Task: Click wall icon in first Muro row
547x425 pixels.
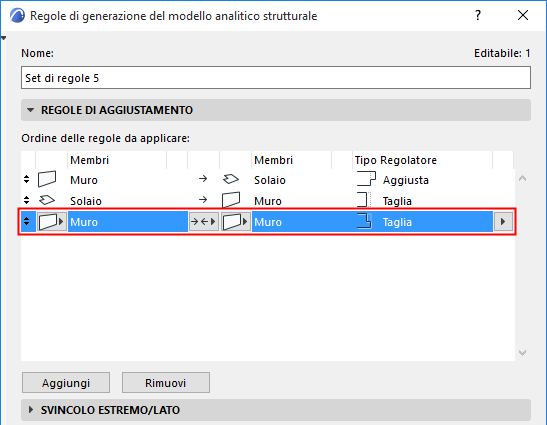Action: (x=47, y=179)
